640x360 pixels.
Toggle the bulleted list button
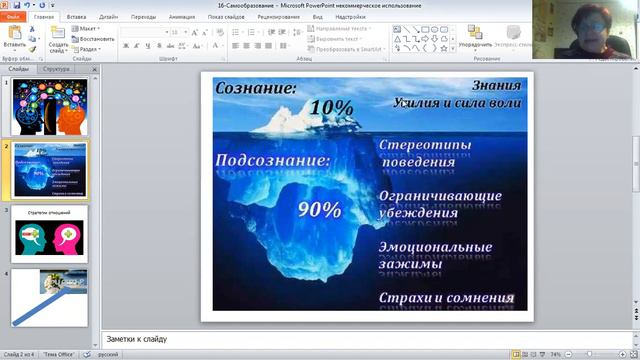[x=237, y=32]
